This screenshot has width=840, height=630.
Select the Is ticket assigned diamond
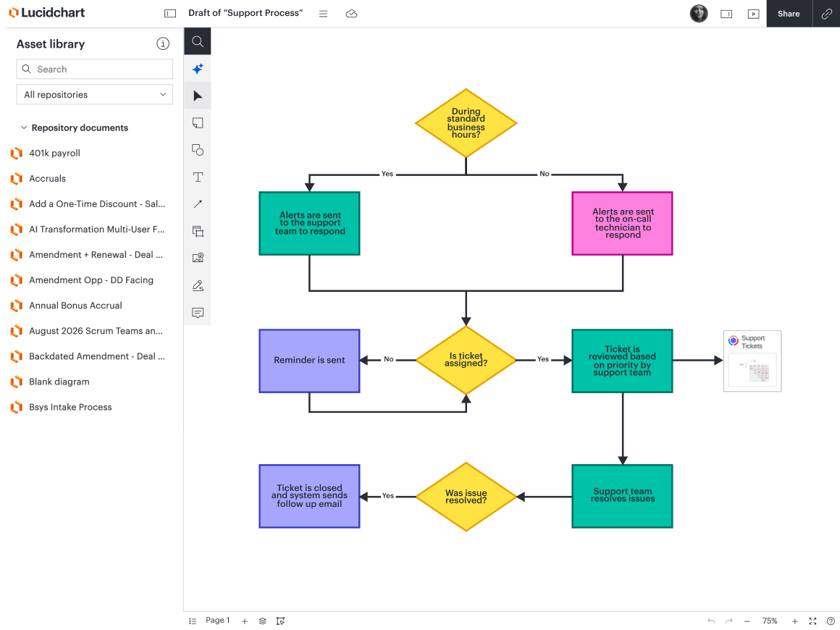466,360
